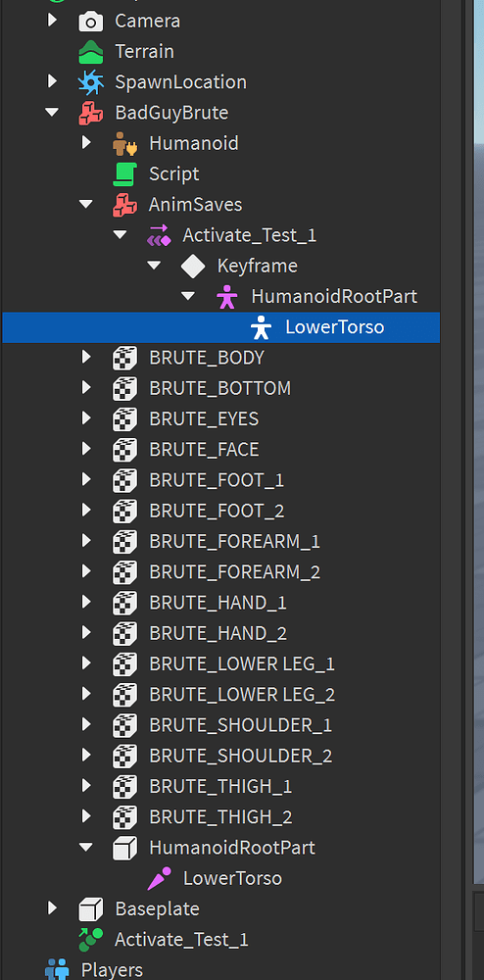The image size is (484, 980).
Task: Collapse the AnimSaves folder
Action: 86,205
